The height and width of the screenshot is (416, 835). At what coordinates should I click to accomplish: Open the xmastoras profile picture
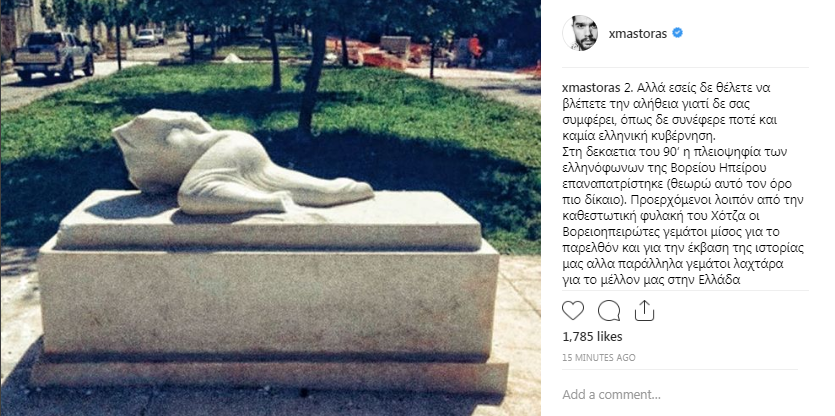(580, 33)
